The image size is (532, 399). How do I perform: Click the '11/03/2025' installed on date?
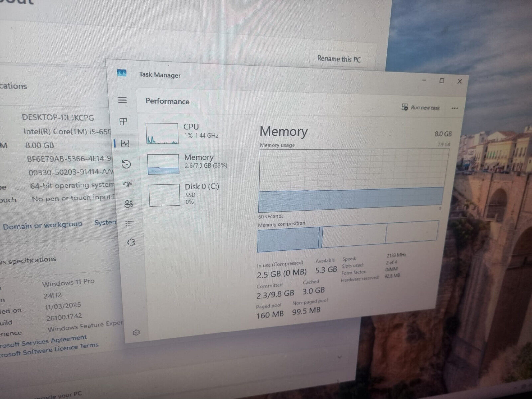click(x=63, y=306)
